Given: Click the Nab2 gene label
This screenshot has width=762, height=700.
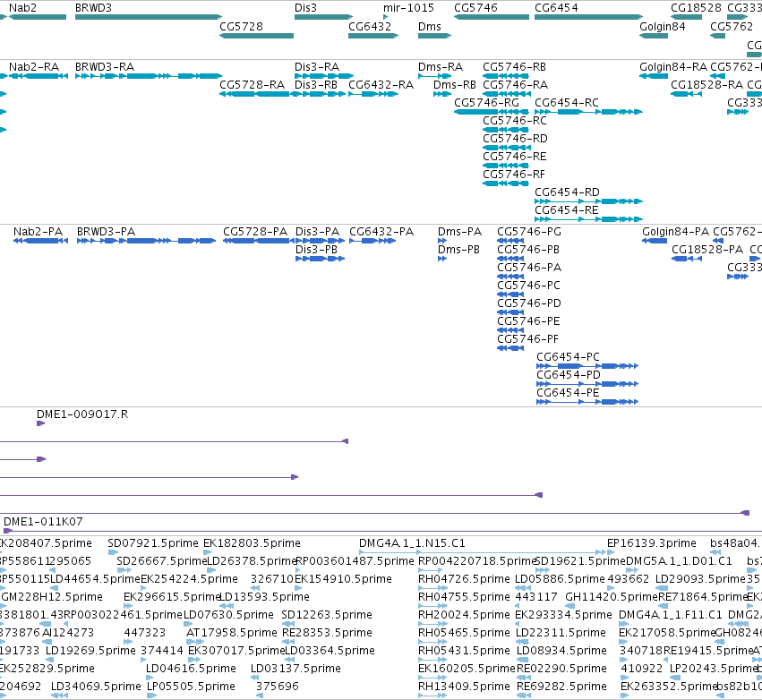Looking at the screenshot, I should point(23,8).
